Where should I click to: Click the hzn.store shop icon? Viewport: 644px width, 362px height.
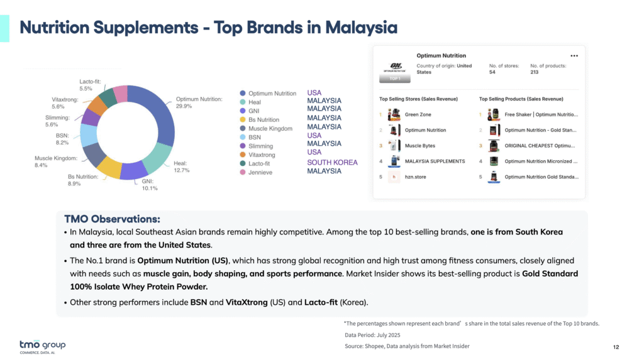coord(394,177)
